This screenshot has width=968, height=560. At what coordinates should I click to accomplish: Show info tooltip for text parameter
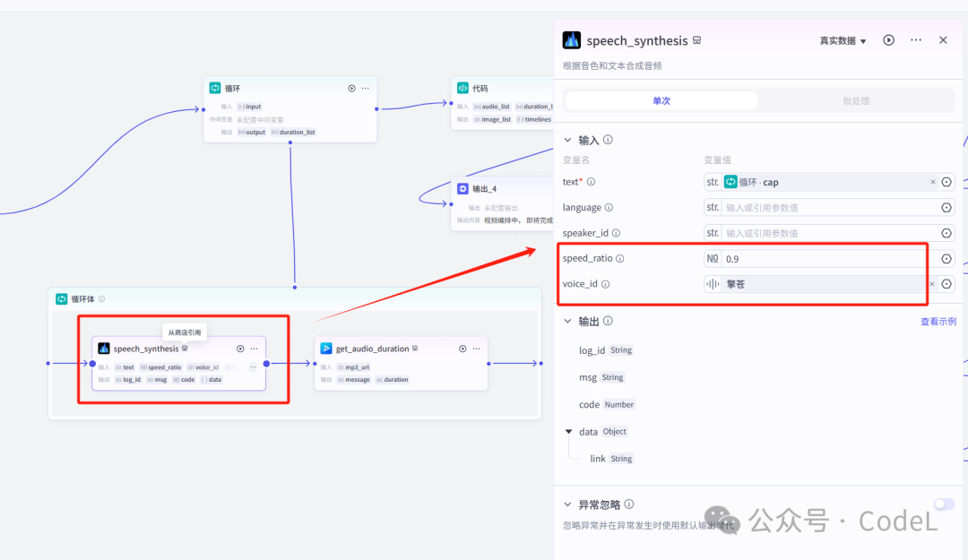click(591, 182)
